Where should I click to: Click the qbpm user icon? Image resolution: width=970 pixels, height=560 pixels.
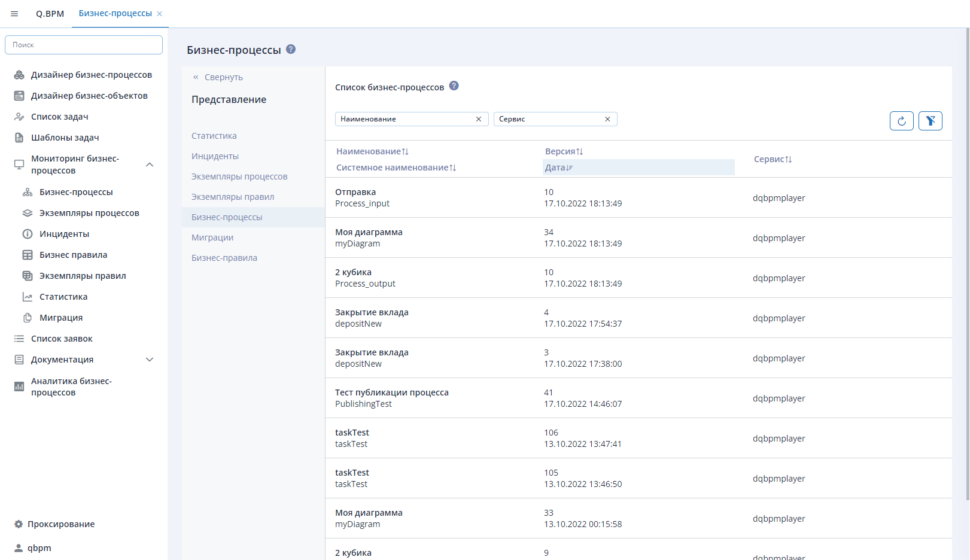19,548
